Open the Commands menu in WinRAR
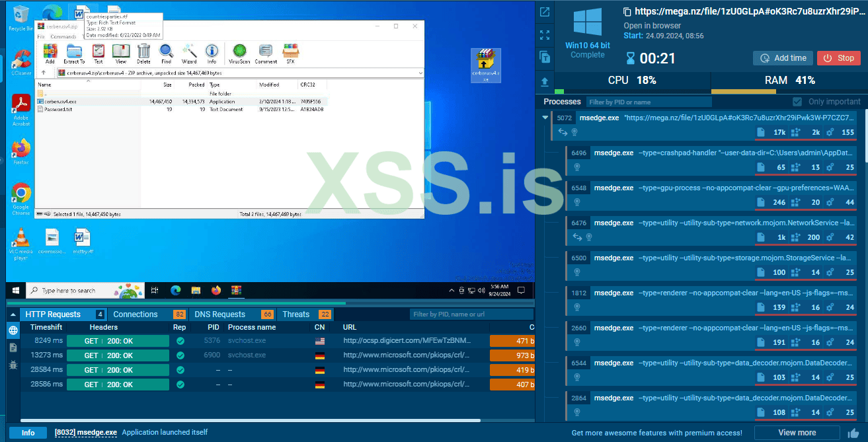Screen dimensions: 868x442 coord(63,37)
